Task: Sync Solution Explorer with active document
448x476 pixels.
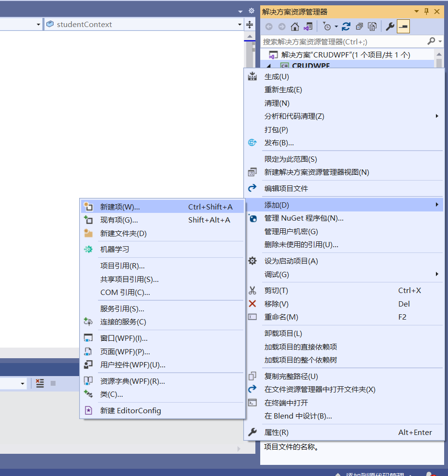Action: [308, 26]
